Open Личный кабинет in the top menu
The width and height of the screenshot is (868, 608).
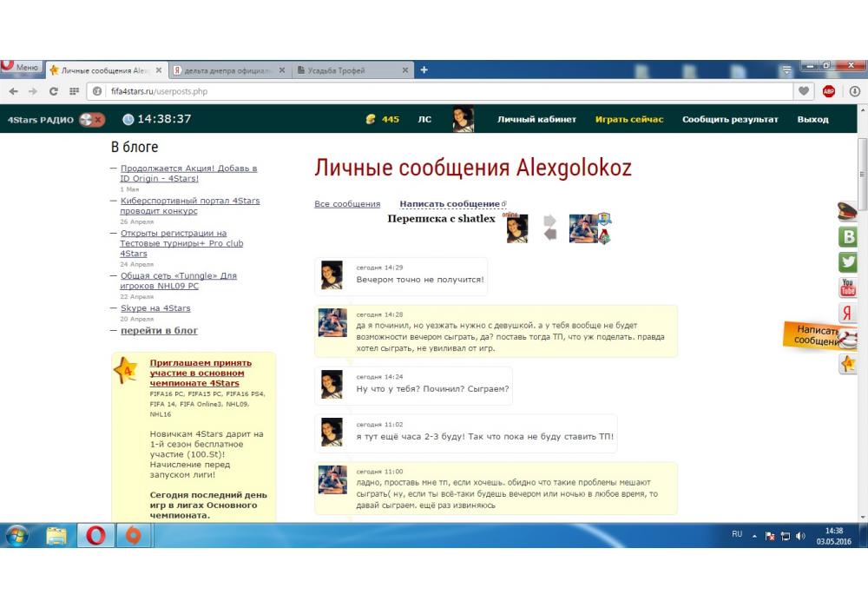click(x=536, y=120)
